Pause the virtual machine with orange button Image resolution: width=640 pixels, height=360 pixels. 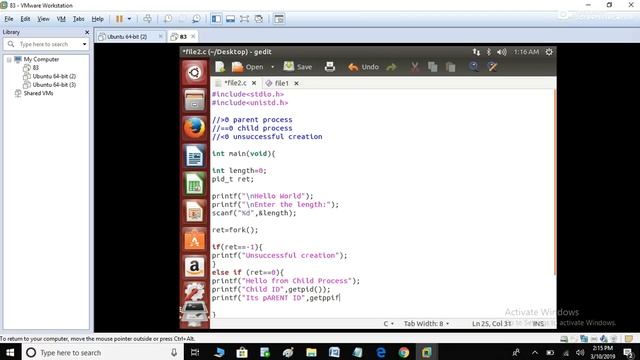(119, 19)
